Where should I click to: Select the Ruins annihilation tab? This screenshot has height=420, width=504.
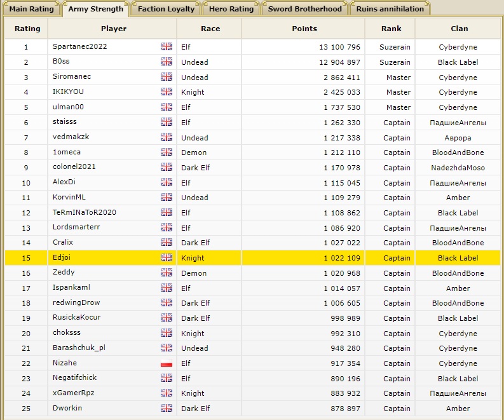point(390,9)
